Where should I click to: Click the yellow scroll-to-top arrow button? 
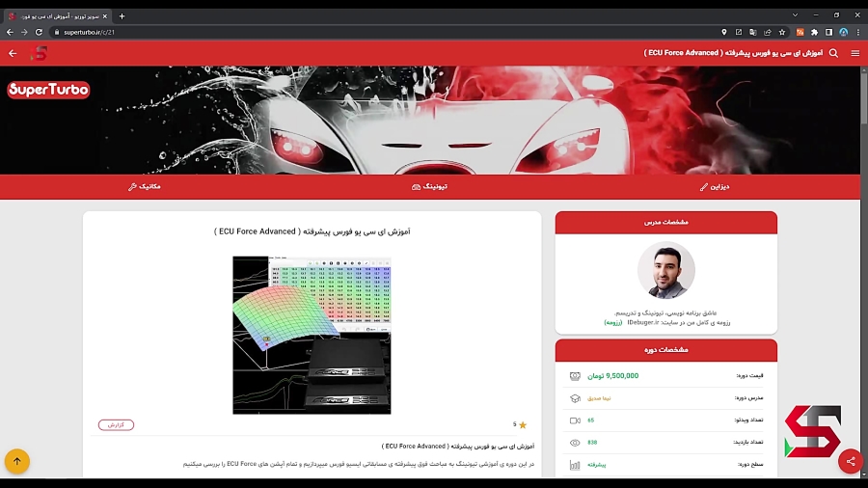pyautogui.click(x=16, y=461)
